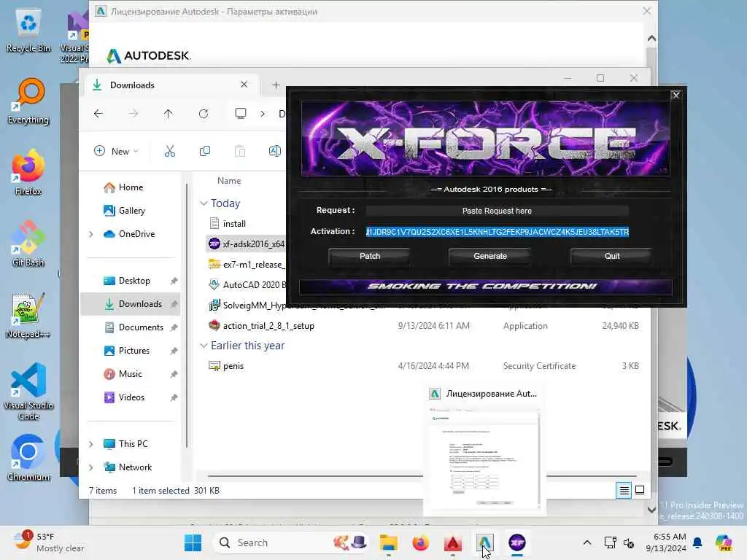The height and width of the screenshot is (560, 747).
Task: Show hidden system tray icons
Action: (587, 542)
